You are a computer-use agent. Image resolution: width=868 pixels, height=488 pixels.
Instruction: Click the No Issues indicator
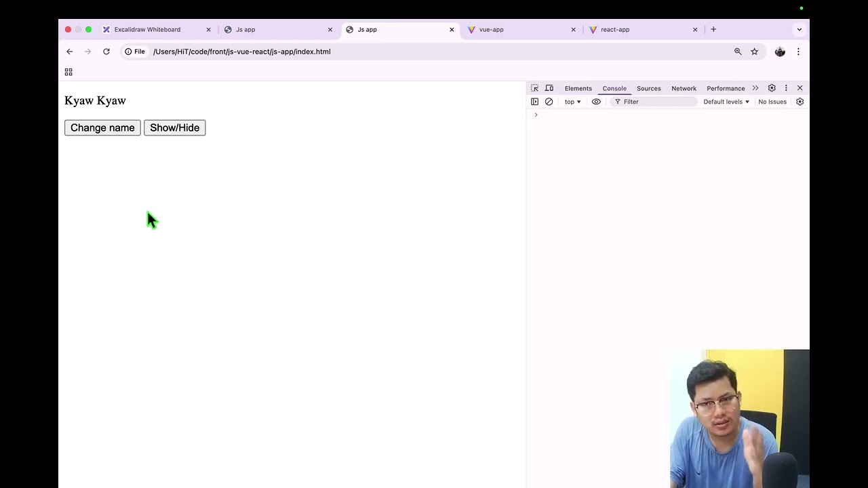(x=772, y=102)
